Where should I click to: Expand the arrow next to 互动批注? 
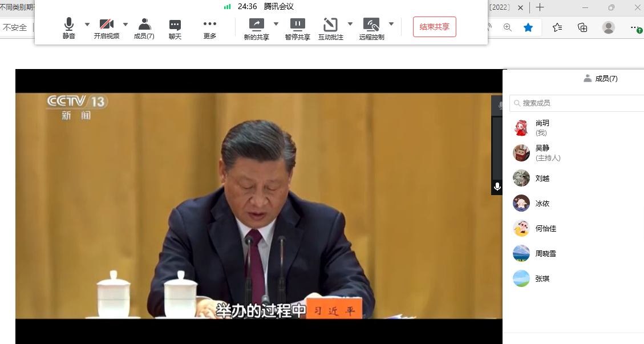[350, 24]
